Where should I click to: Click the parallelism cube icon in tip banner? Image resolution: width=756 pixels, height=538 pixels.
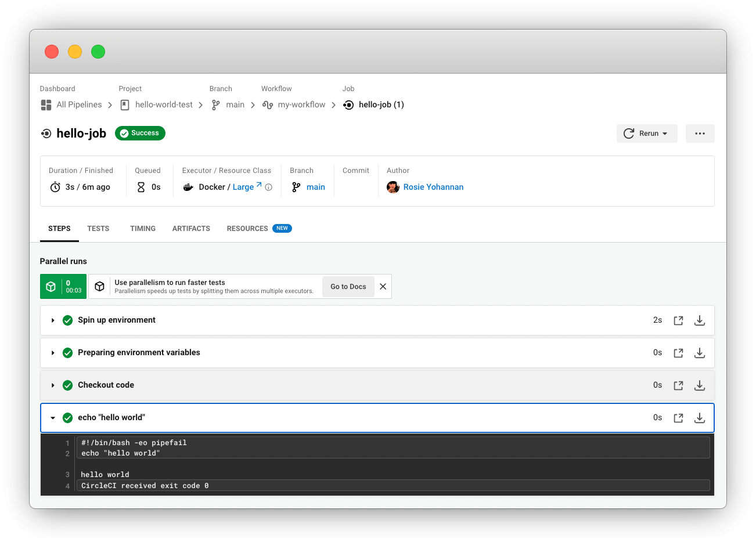[x=99, y=286]
